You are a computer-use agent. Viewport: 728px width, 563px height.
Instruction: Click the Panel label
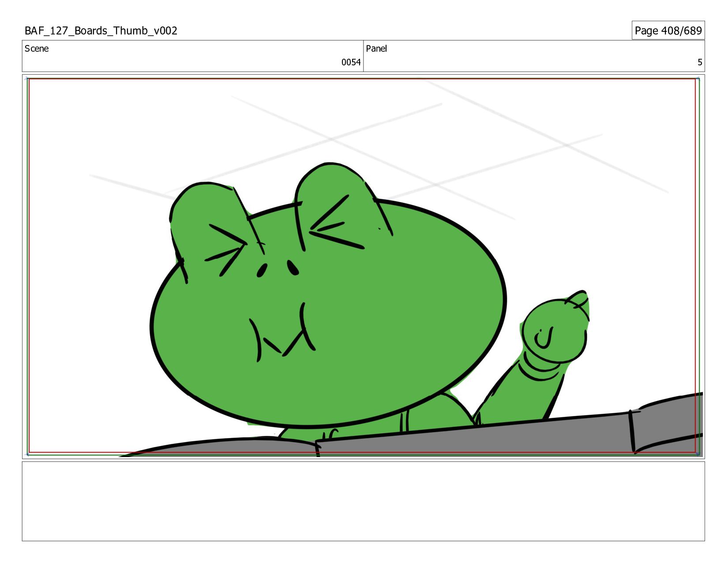376,49
